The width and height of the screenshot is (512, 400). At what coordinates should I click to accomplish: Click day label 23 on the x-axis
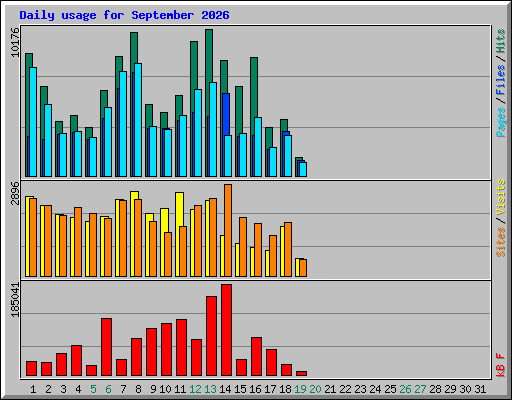(360, 389)
